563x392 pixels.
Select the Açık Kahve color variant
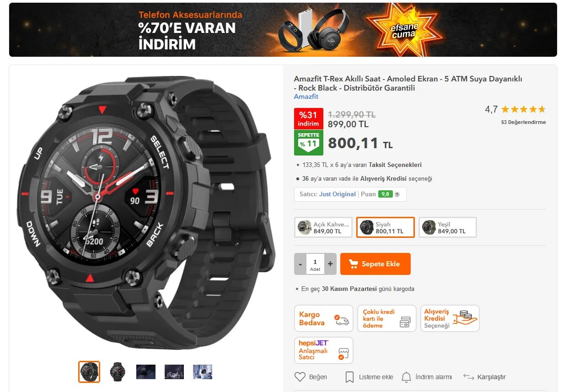323,227
